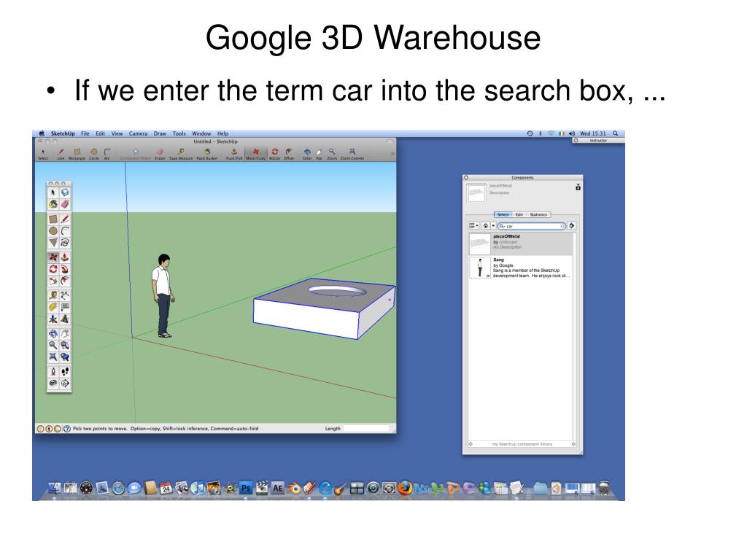
Task: Open Spotlight search in the menu bar
Action: tap(616, 134)
